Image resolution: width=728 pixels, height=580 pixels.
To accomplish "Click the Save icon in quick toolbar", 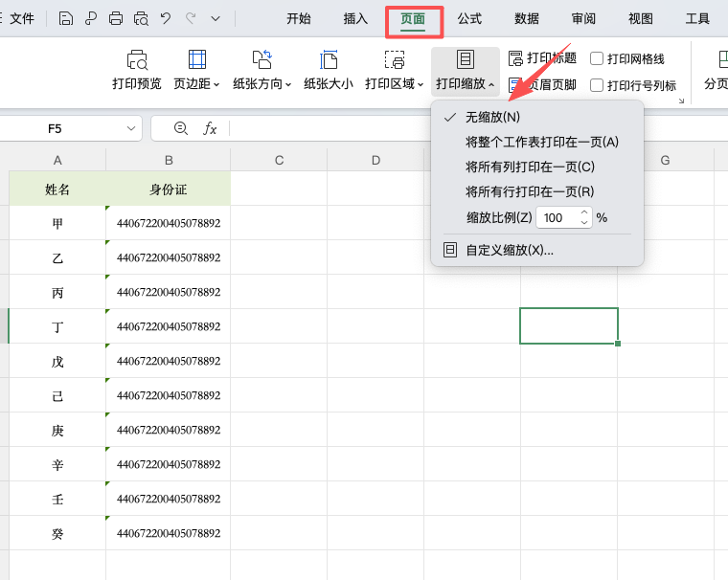I will tap(65, 18).
